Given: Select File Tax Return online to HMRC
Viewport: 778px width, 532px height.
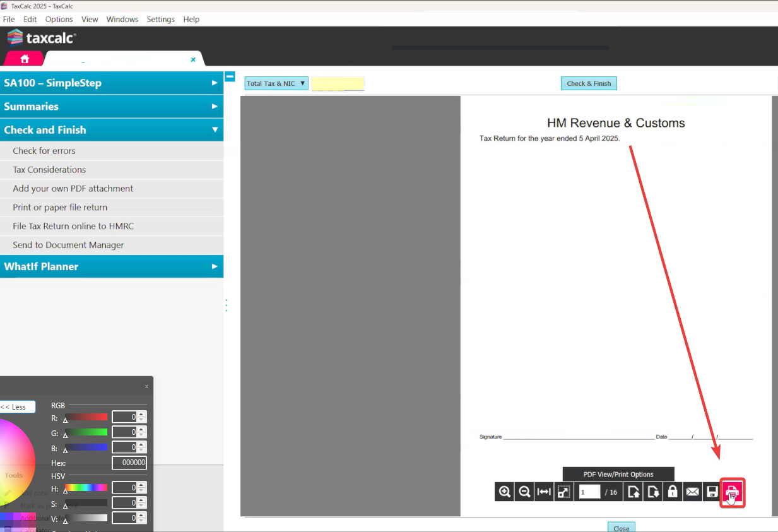Looking at the screenshot, I should [x=73, y=226].
